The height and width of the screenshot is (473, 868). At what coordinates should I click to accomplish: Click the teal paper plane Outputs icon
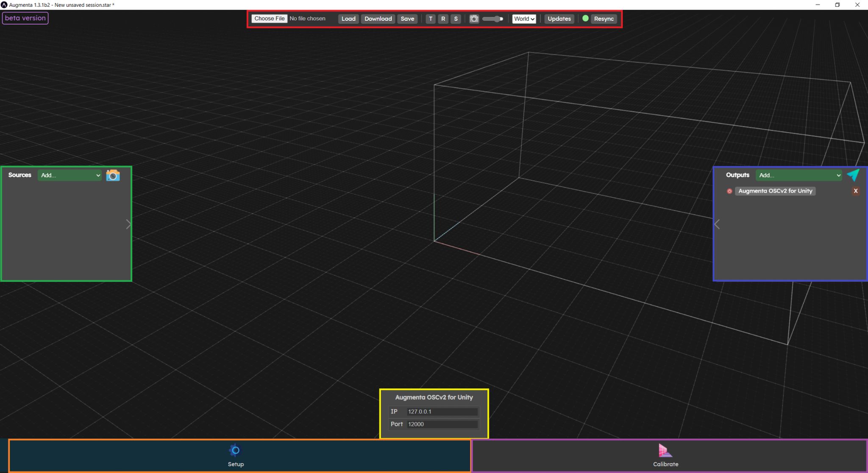(x=853, y=175)
